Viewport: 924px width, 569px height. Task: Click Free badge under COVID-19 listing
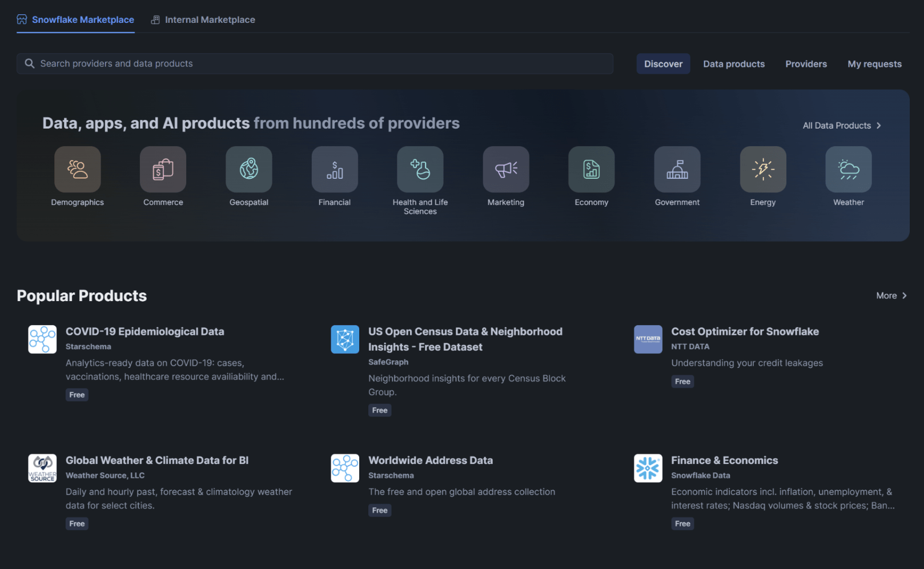[77, 395]
